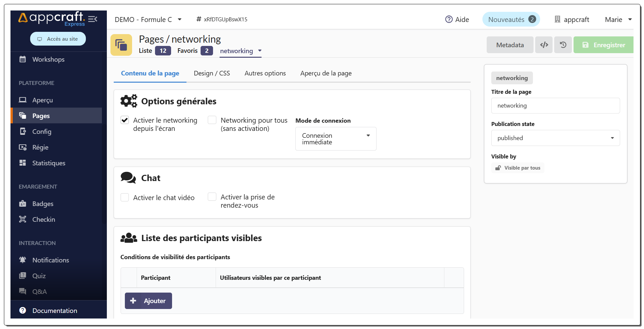Expand the Publication state dropdown
The image size is (644, 329).
point(555,138)
